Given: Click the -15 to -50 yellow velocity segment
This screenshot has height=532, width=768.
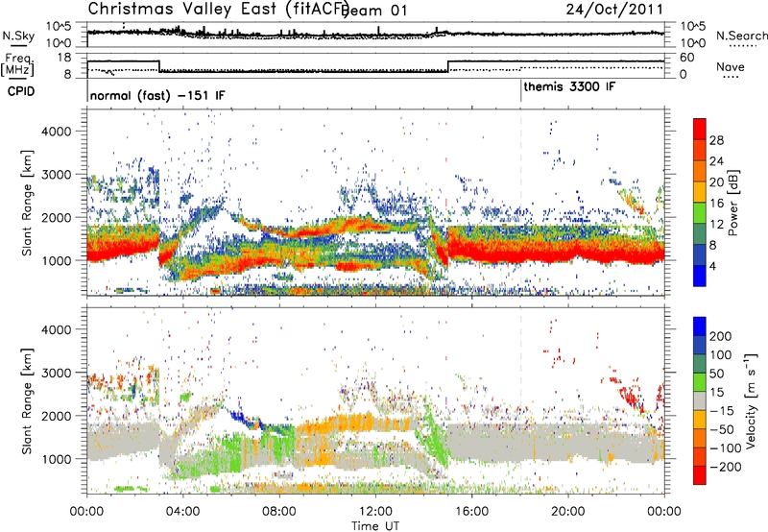Looking at the screenshot, I should pyautogui.click(x=700, y=420).
